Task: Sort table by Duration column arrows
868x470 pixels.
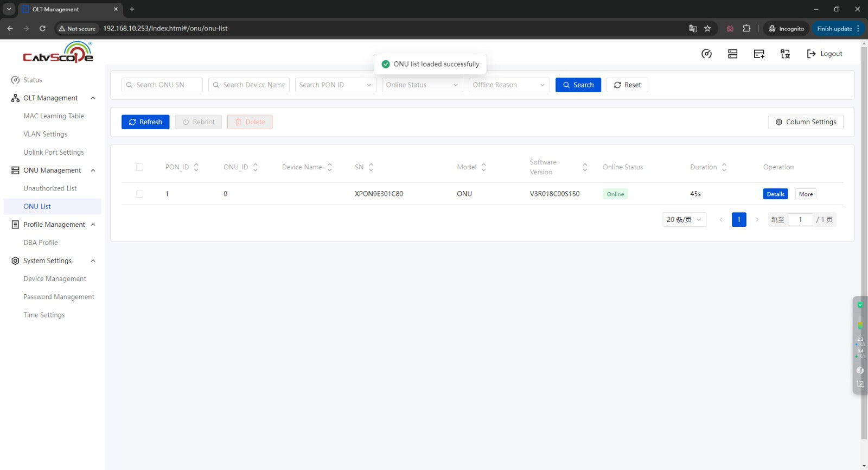Action: pyautogui.click(x=724, y=167)
